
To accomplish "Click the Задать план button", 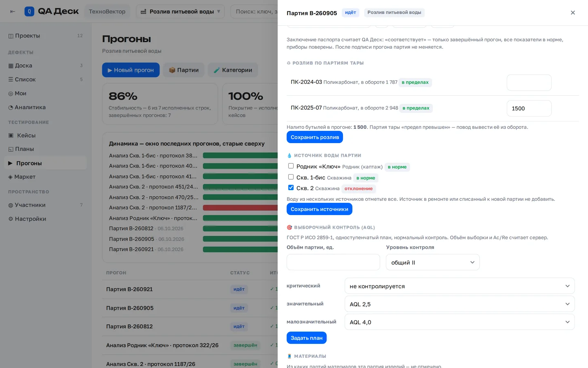I will (x=307, y=338).
